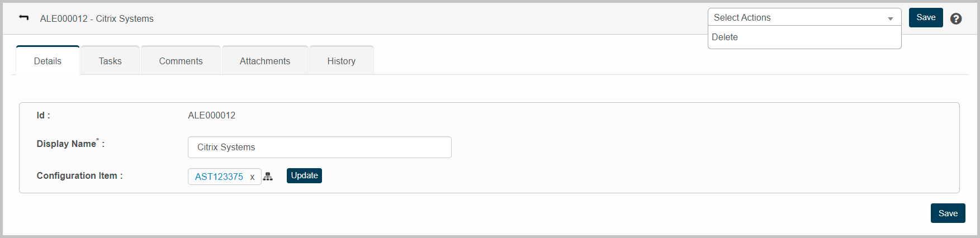The image size is (980, 238).
Task: Click the Select Actions combo box field
Action: point(797,17)
